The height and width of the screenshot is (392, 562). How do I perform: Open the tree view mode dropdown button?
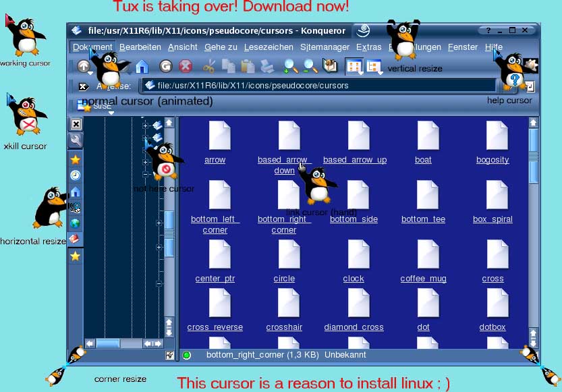click(374, 67)
